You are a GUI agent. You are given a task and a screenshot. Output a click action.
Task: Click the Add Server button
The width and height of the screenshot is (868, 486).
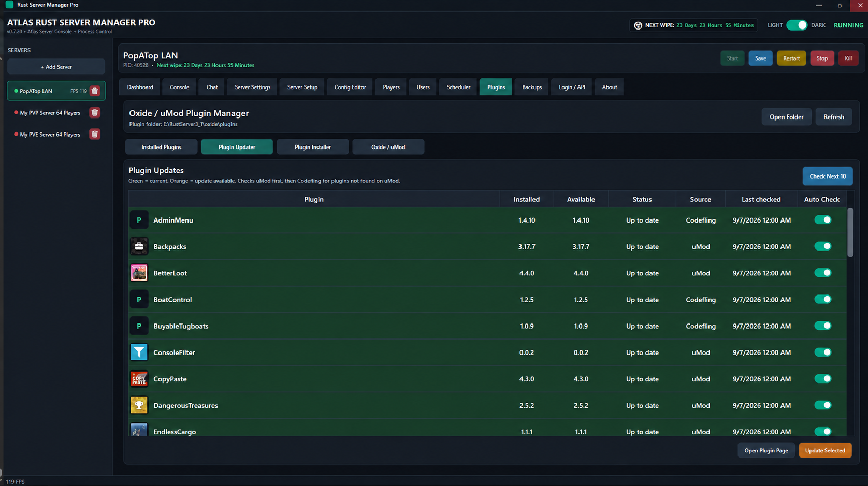pyautogui.click(x=56, y=67)
